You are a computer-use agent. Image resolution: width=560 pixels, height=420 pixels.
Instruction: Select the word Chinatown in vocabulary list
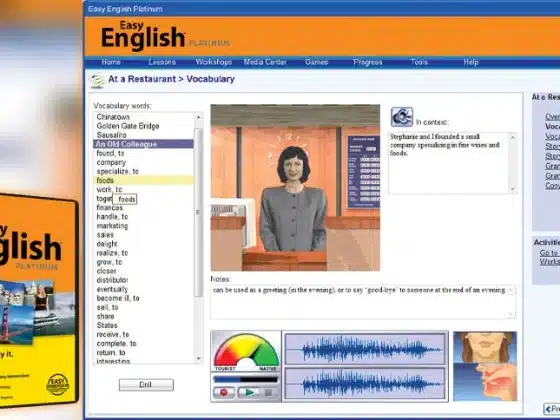(x=113, y=117)
